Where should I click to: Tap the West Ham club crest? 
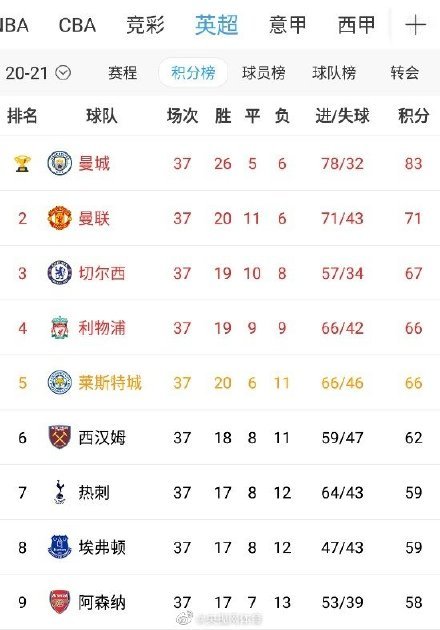coord(59,437)
